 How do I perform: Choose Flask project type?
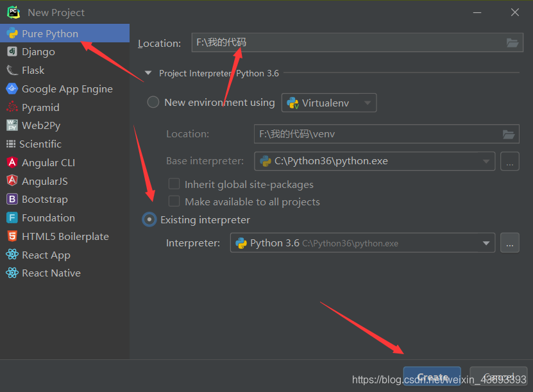65,70
